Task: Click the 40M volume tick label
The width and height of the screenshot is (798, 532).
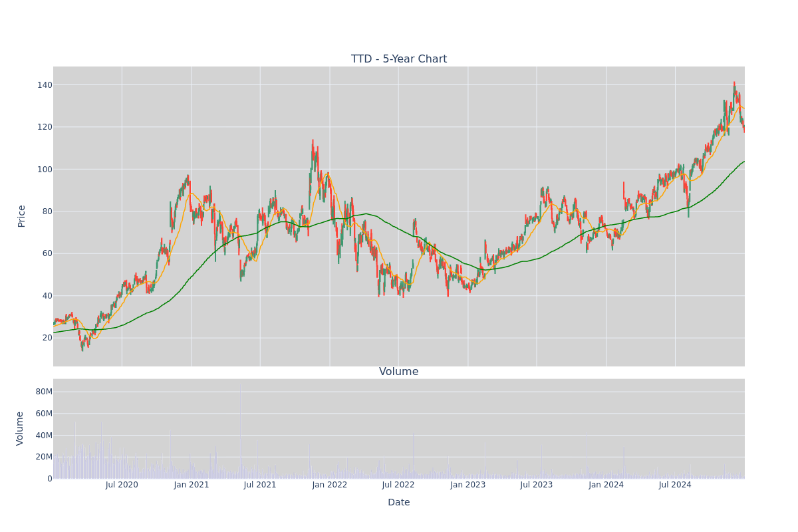Action: tap(44, 436)
